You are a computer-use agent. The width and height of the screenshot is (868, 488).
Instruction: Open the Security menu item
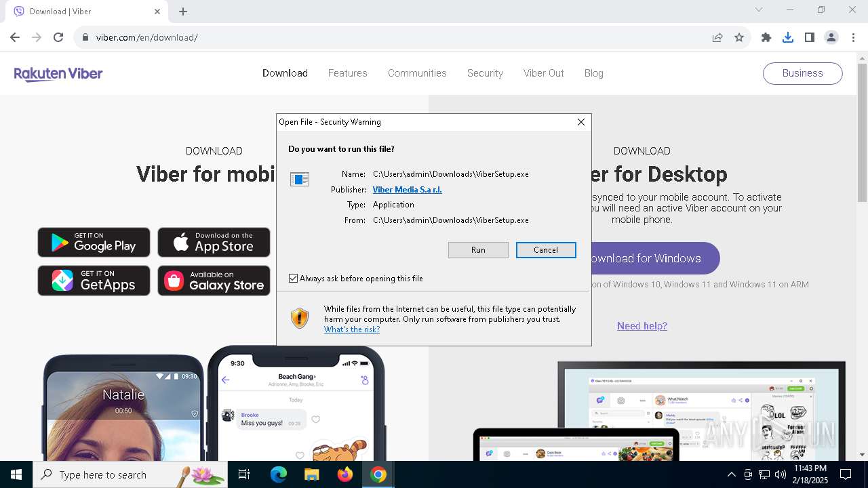click(485, 73)
